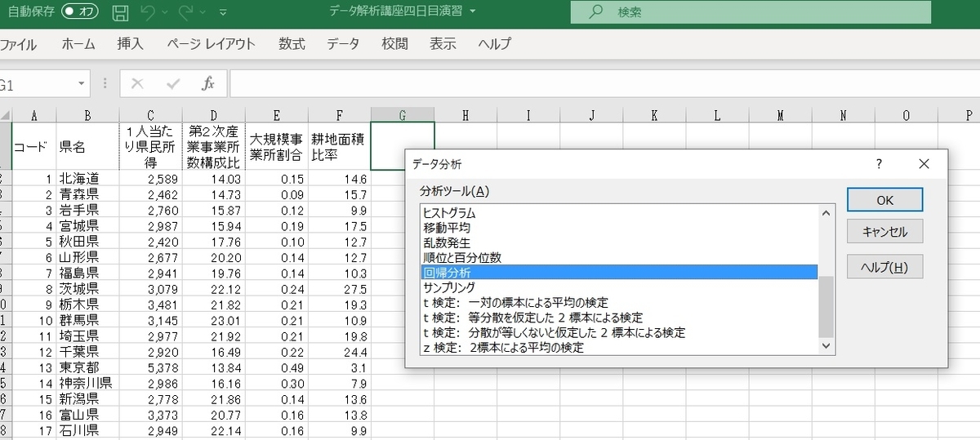Switch to the ホーム tab
The height and width of the screenshot is (440, 980).
(x=78, y=44)
